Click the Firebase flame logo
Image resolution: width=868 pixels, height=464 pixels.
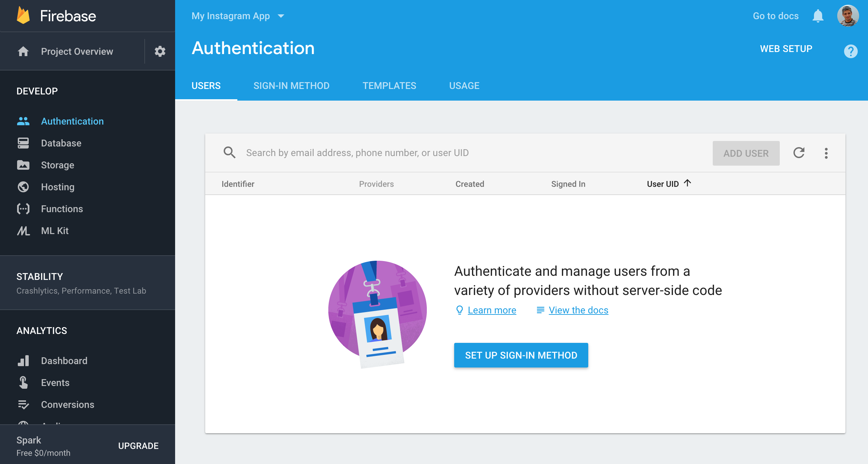click(x=23, y=16)
